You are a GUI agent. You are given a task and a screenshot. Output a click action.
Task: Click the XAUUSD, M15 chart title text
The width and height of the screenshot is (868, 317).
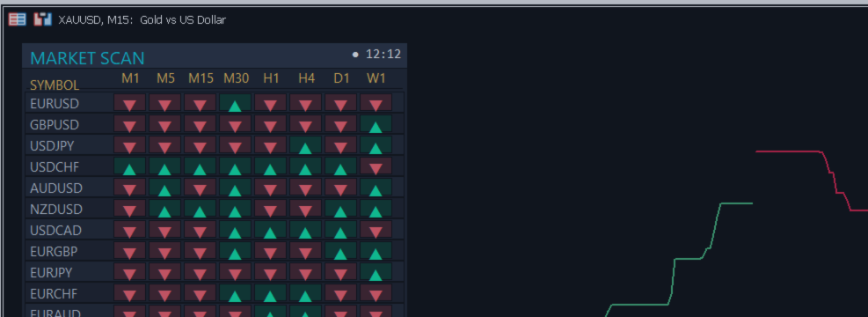(x=142, y=20)
